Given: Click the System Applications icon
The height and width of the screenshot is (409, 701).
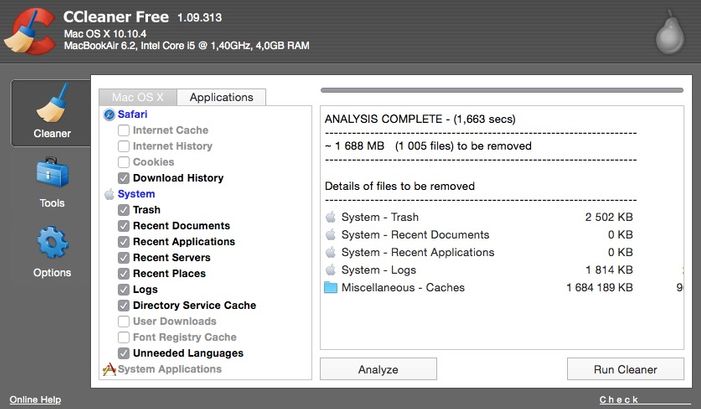Looking at the screenshot, I should pyautogui.click(x=109, y=369).
